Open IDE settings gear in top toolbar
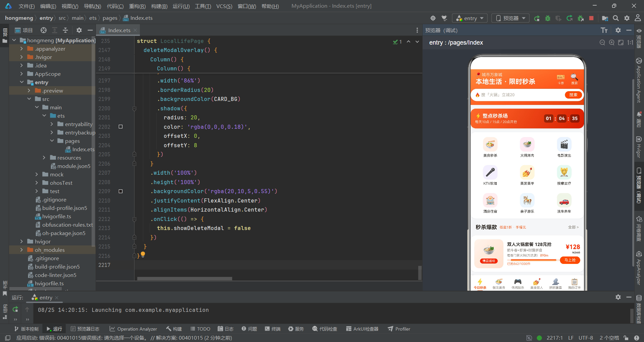The height and width of the screenshot is (342, 644). (627, 18)
